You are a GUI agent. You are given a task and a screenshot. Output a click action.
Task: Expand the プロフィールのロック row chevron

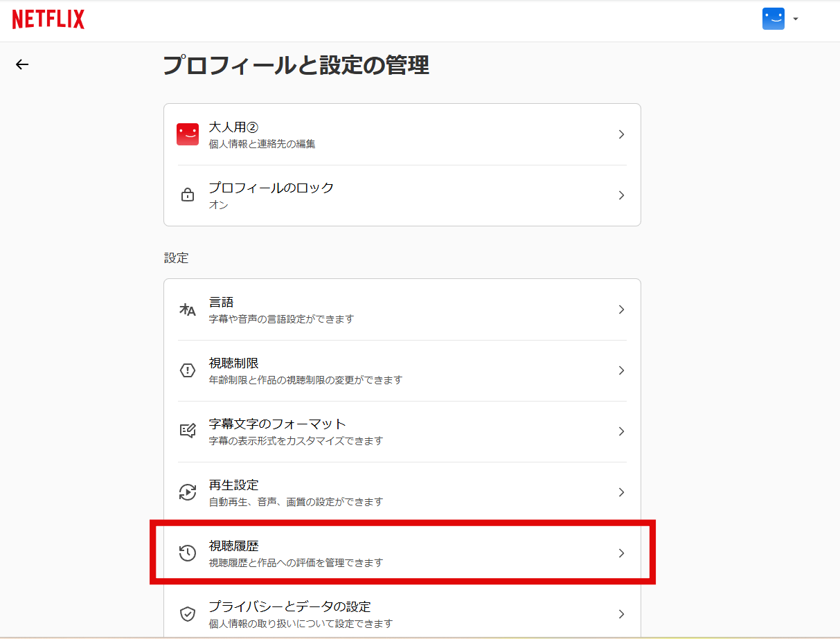(621, 195)
